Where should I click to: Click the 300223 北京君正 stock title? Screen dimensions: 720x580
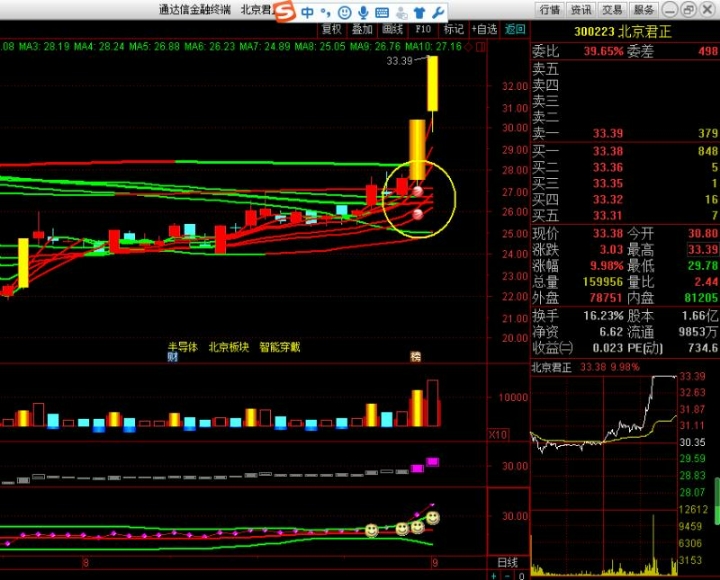pos(623,32)
